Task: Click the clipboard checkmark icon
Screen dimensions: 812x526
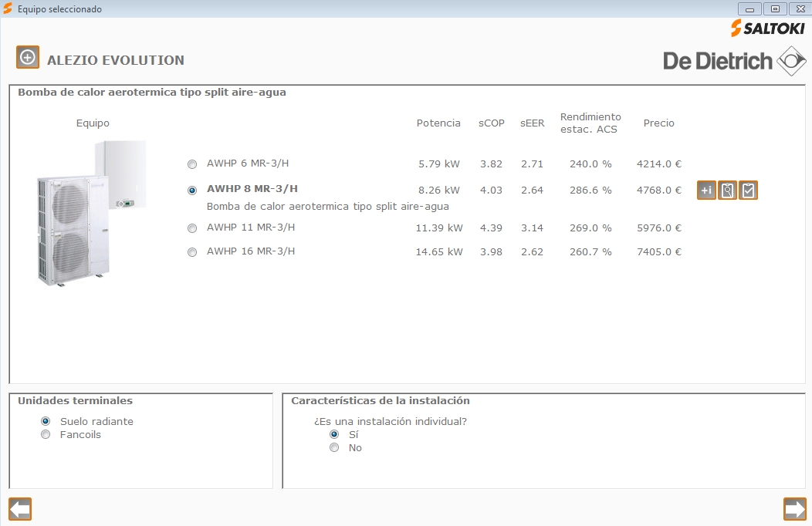Action: (x=748, y=191)
